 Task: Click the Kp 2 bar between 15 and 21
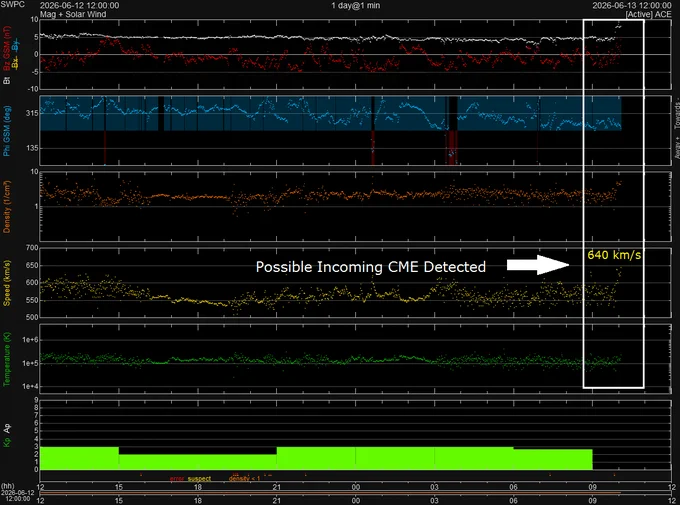coord(198,462)
